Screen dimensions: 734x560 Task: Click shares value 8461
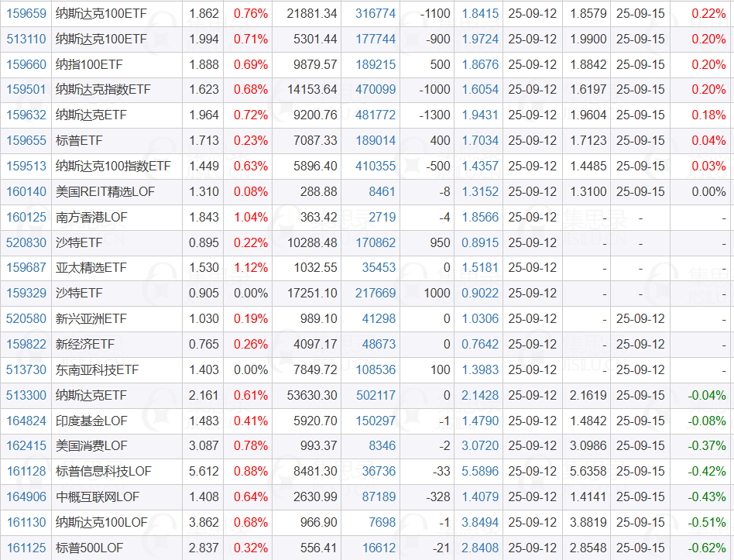[x=382, y=191]
